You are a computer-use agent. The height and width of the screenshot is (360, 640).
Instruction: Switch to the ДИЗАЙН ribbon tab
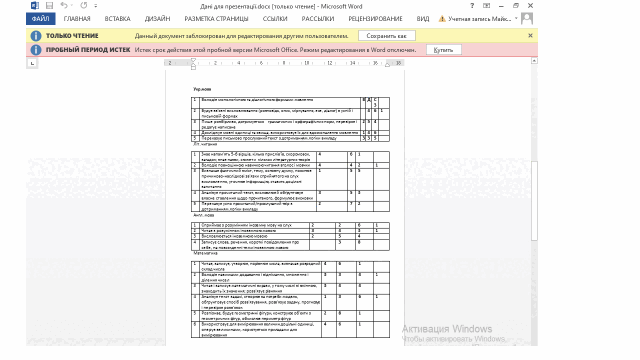point(157,19)
